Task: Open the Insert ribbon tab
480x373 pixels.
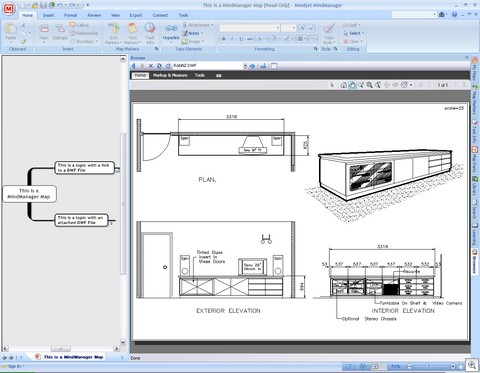Action: tap(48, 15)
